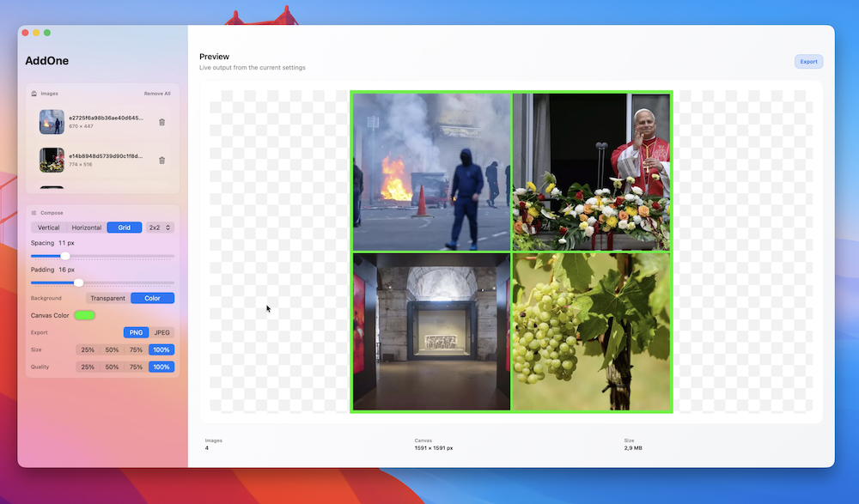Zoom the AddOne window with green button
This screenshot has width=859, height=504.
point(47,33)
